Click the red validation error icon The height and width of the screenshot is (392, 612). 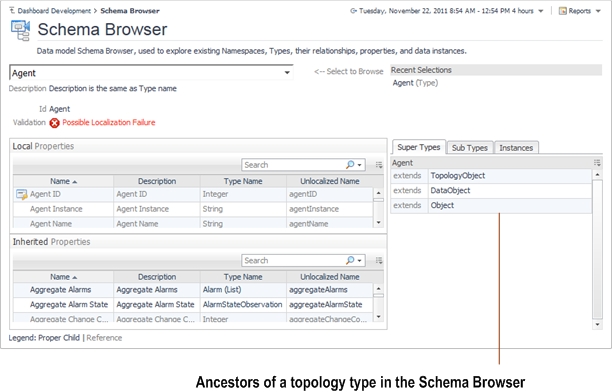coord(54,123)
